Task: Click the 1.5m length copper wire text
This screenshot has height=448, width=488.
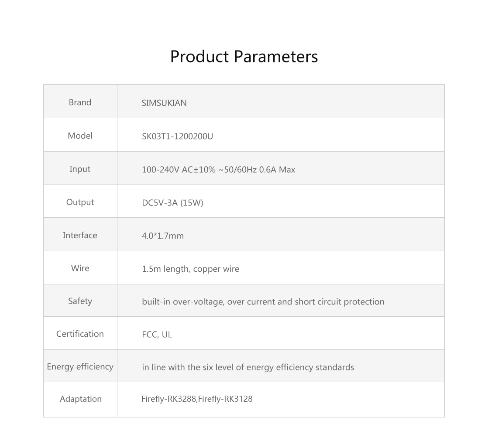Action: [x=190, y=269]
